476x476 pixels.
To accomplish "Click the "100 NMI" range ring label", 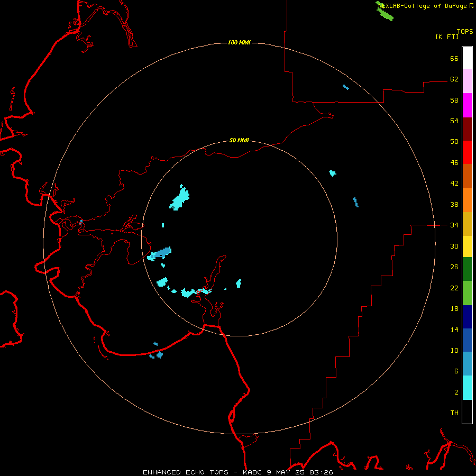I will click(x=239, y=42).
